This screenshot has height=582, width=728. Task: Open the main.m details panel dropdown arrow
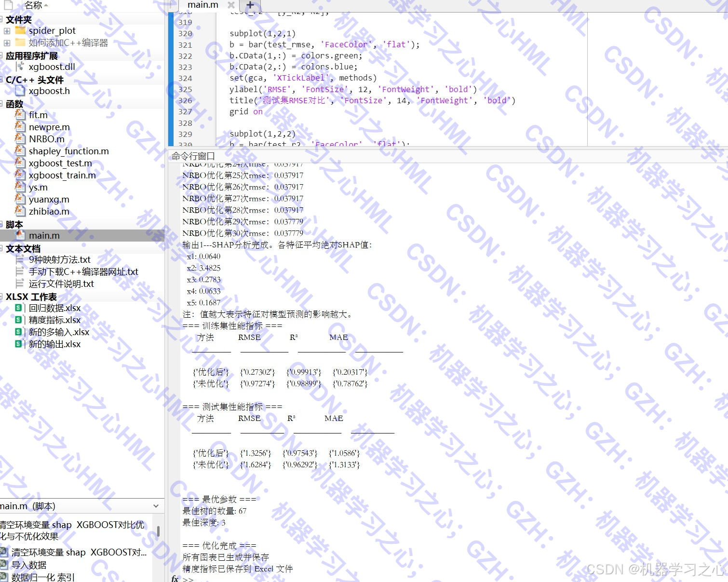tap(156, 506)
